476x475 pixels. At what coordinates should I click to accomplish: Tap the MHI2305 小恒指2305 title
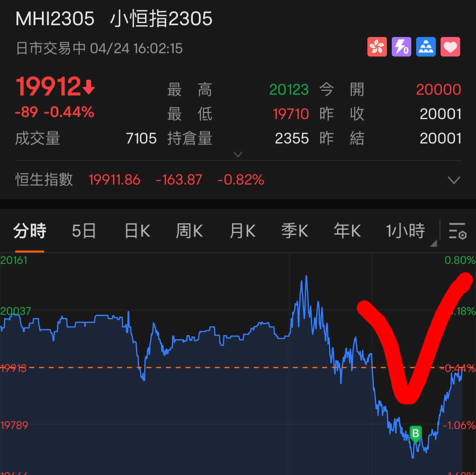pos(114,19)
